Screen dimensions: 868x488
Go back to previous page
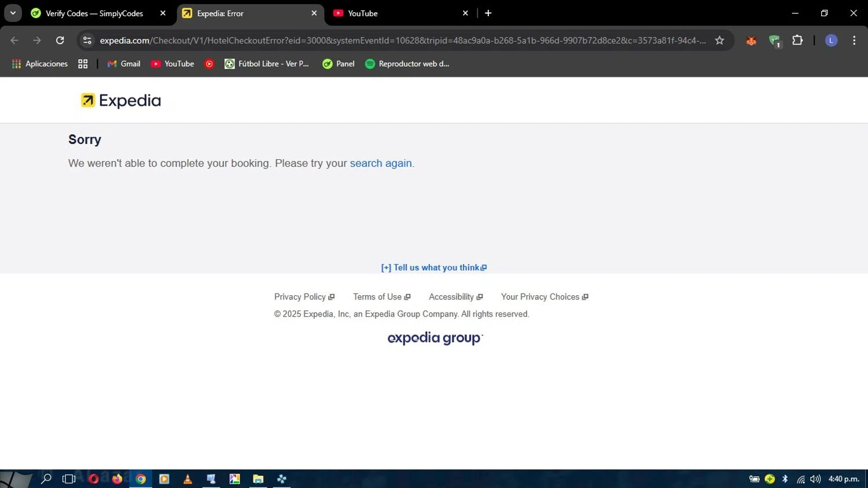(14, 41)
